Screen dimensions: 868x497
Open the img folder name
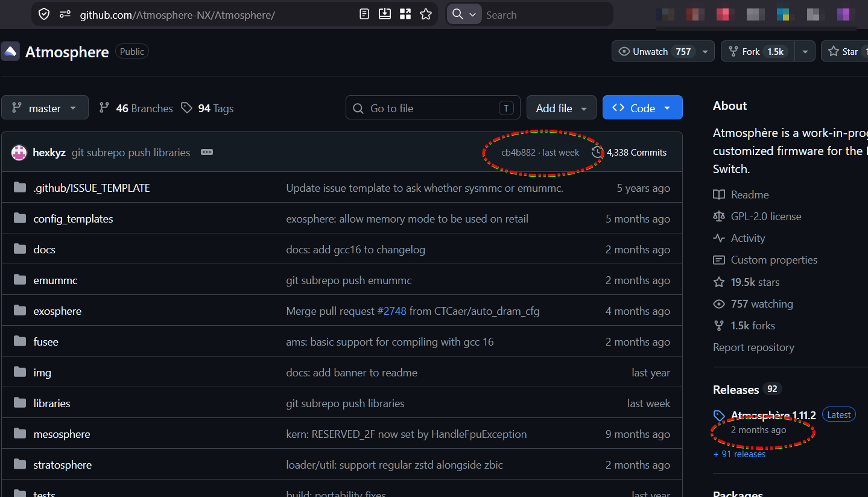42,373
